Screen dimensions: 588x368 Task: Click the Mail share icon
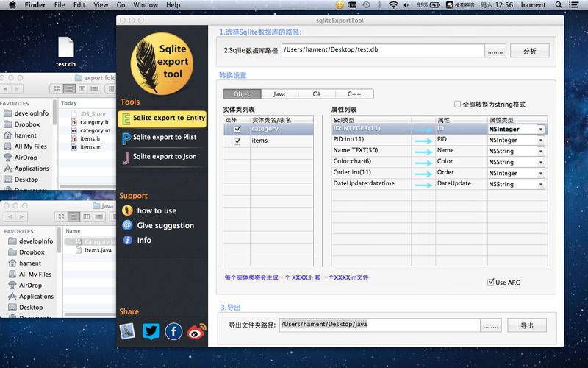tap(127, 331)
